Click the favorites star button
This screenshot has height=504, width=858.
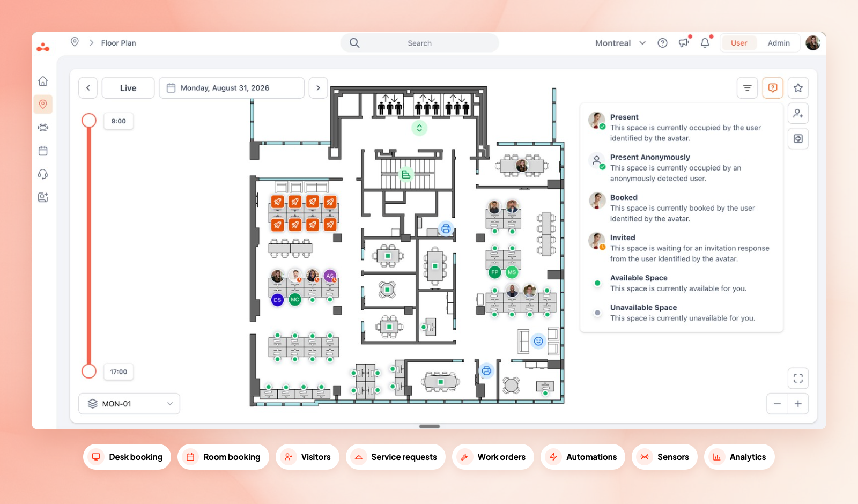[x=798, y=88]
